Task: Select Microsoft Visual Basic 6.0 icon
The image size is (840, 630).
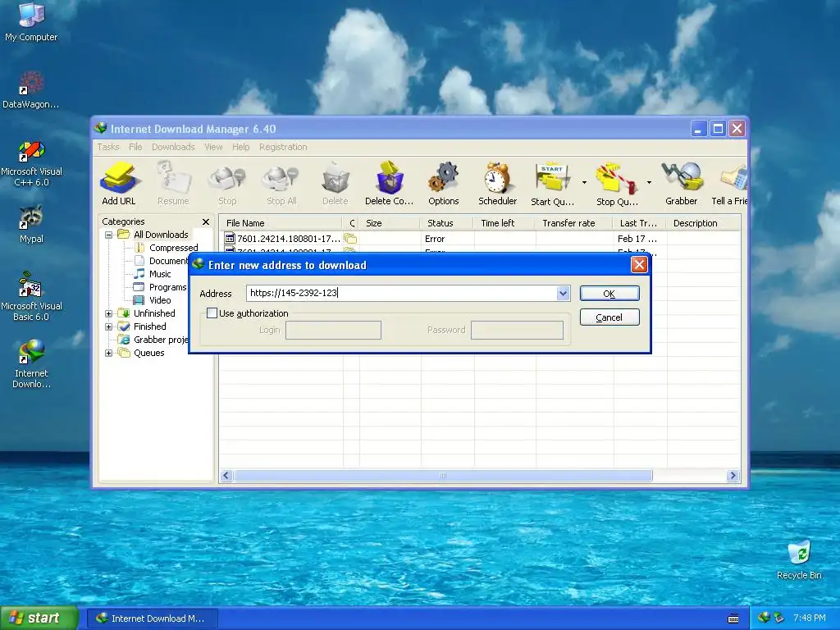Action: [31, 285]
